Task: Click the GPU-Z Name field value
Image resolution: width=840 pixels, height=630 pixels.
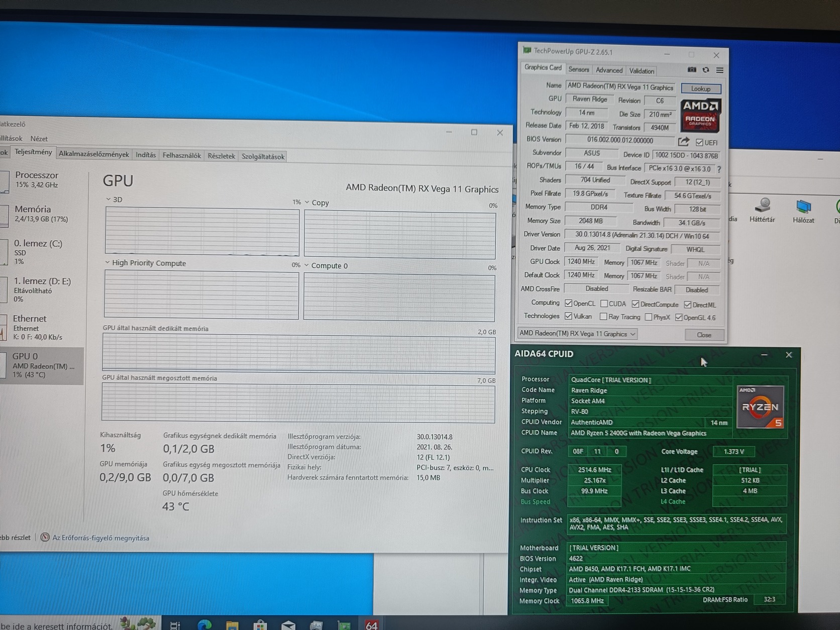Action: click(x=621, y=87)
